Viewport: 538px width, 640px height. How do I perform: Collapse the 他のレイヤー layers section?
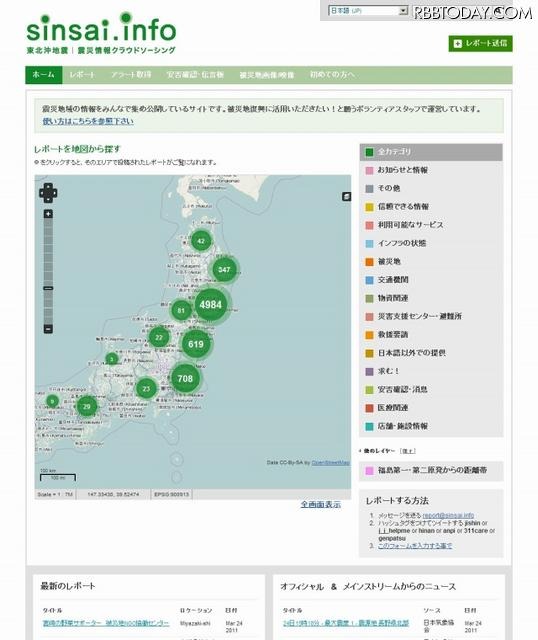[x=408, y=451]
